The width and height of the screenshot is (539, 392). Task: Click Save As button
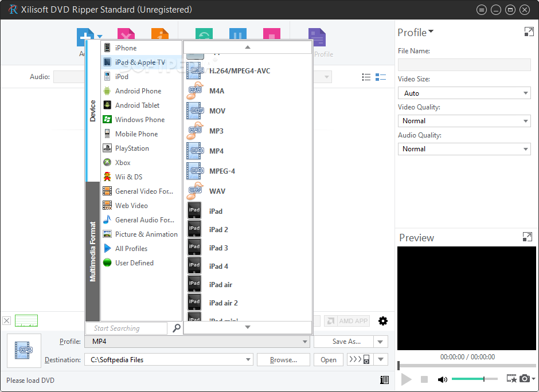click(343, 342)
